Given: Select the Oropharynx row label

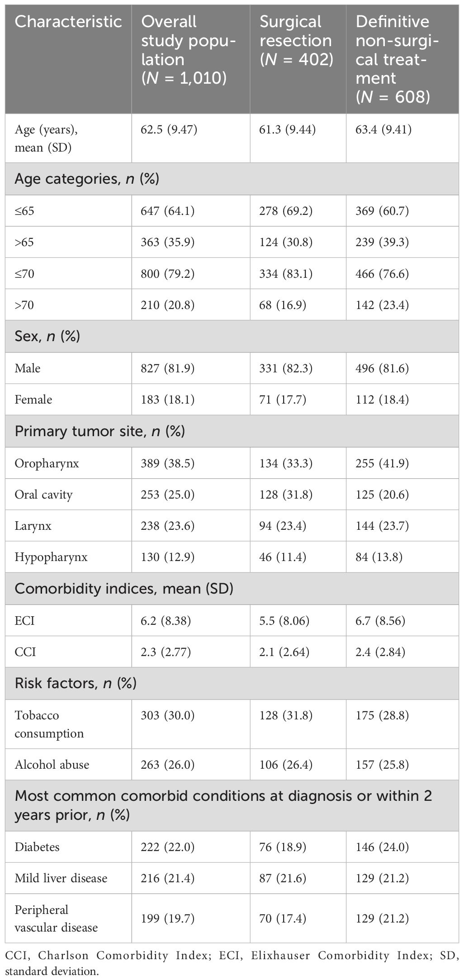Looking at the screenshot, I should tap(47, 463).
